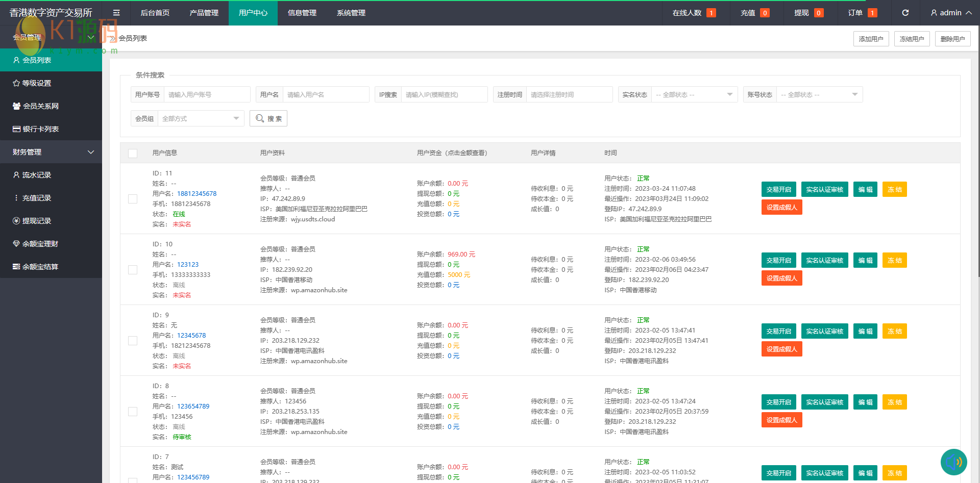Open the 账号状态 dropdown

[819, 95]
